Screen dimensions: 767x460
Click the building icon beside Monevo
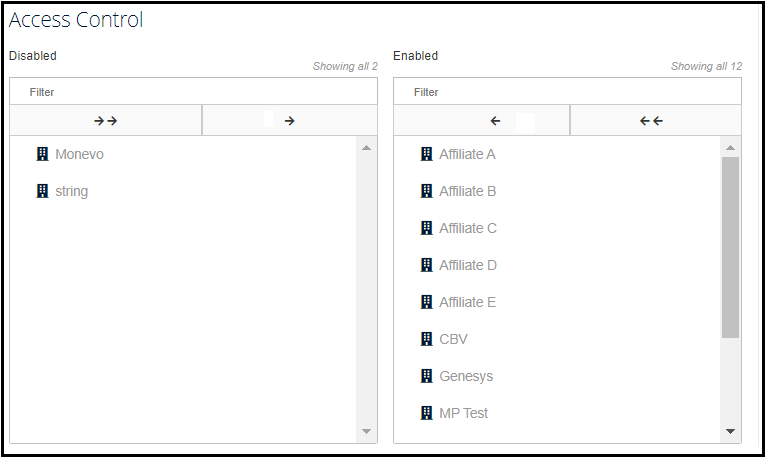[x=43, y=154]
